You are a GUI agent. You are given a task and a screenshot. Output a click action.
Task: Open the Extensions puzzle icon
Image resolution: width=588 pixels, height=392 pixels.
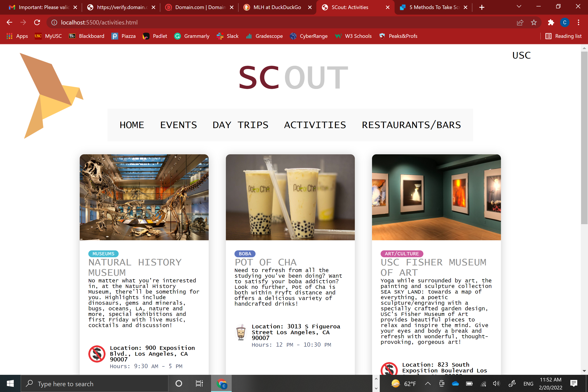click(551, 23)
